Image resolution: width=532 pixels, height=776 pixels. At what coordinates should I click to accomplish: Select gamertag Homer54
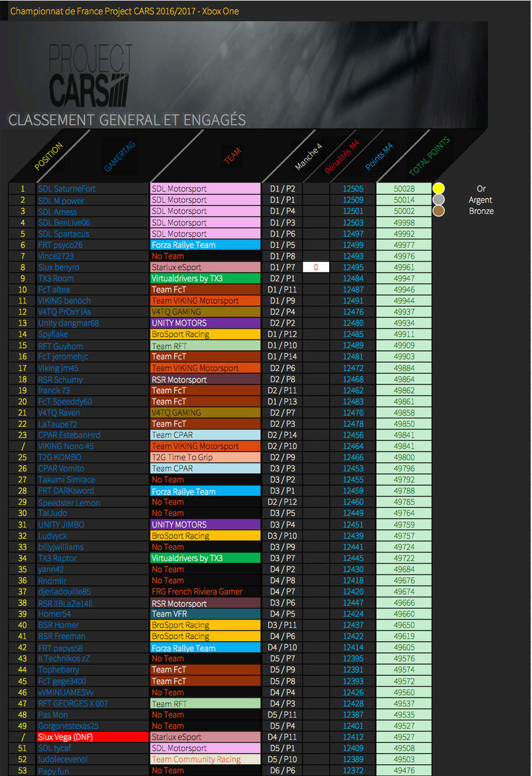coord(55,614)
